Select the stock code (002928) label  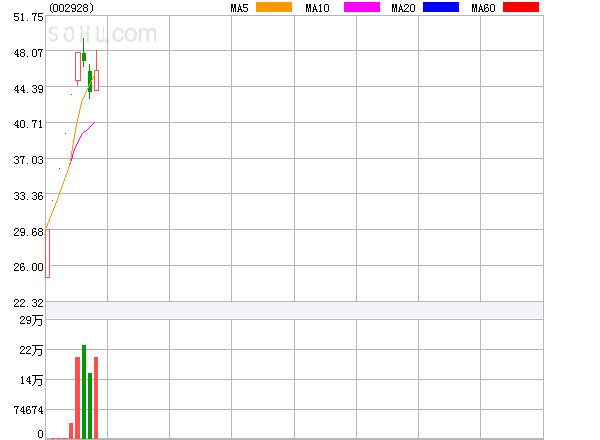coord(72,8)
